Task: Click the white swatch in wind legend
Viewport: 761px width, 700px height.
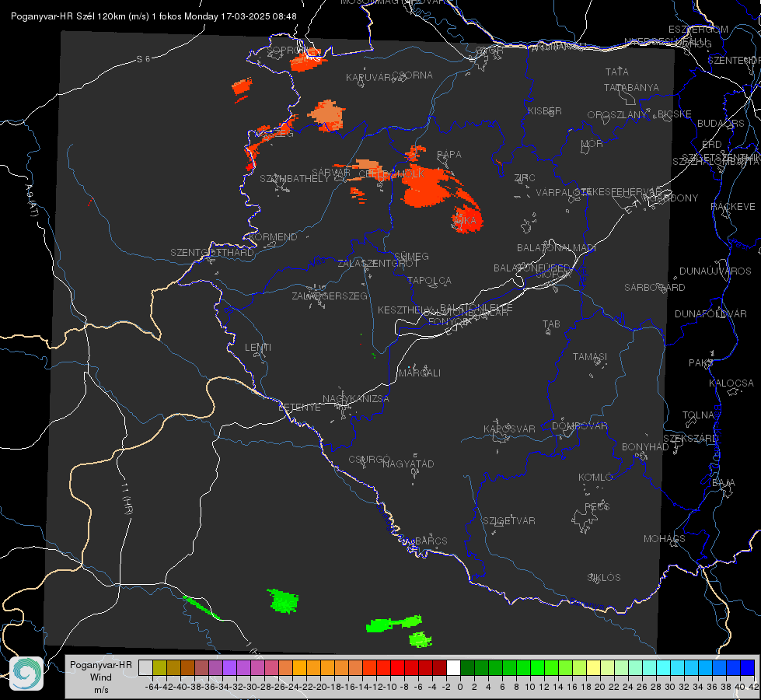Action: pos(453,667)
